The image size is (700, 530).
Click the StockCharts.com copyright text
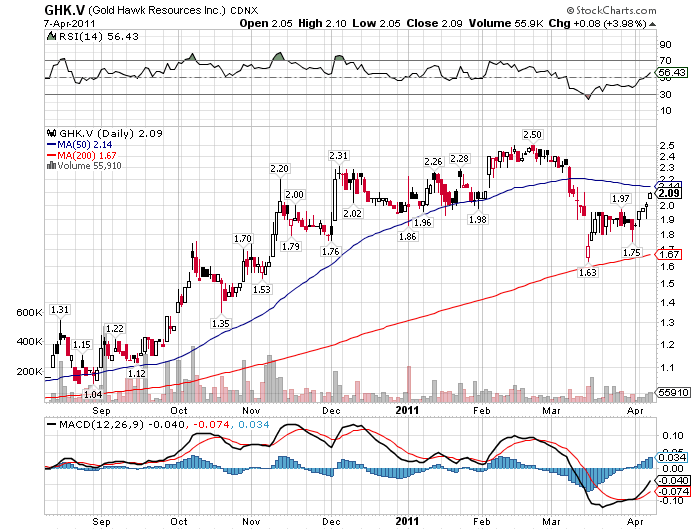(611, 10)
